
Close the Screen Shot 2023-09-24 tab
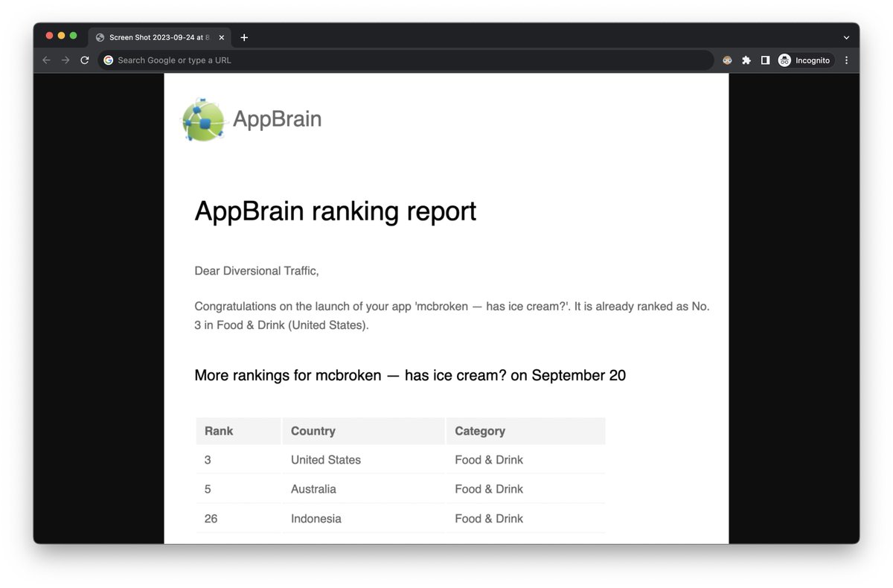pos(222,37)
